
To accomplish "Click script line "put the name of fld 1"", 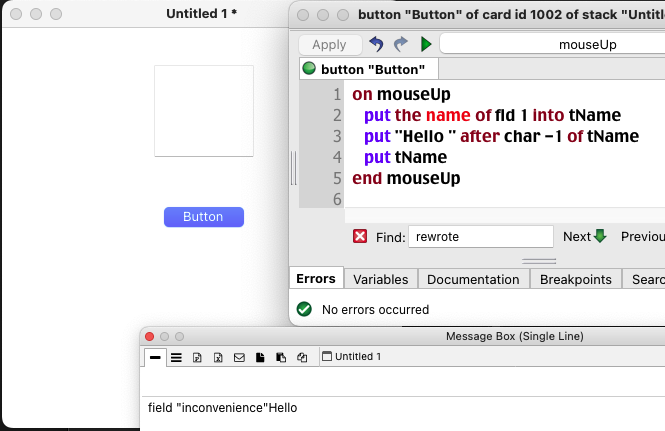I will tap(492, 115).
